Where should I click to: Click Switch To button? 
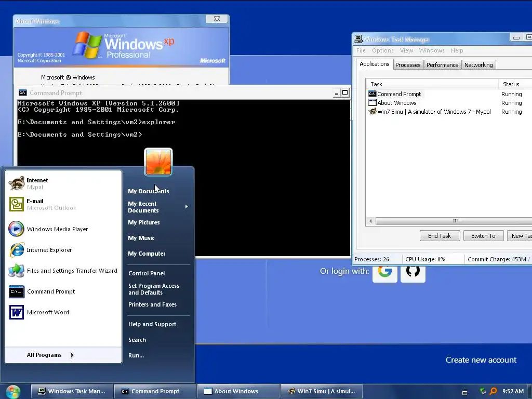pos(483,236)
